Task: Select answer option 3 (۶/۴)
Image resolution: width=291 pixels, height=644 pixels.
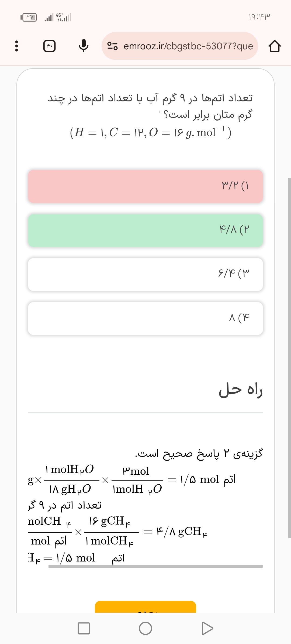Action: 145,274
